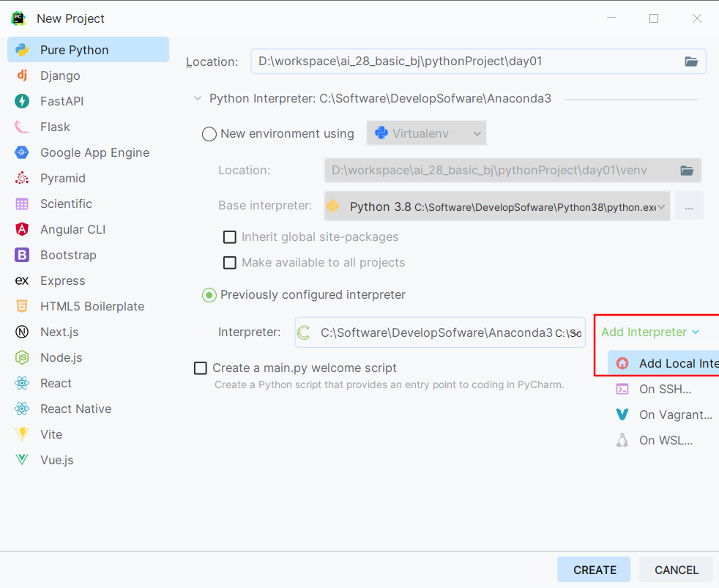
Task: Click the Express ex icon
Action: coord(22,280)
